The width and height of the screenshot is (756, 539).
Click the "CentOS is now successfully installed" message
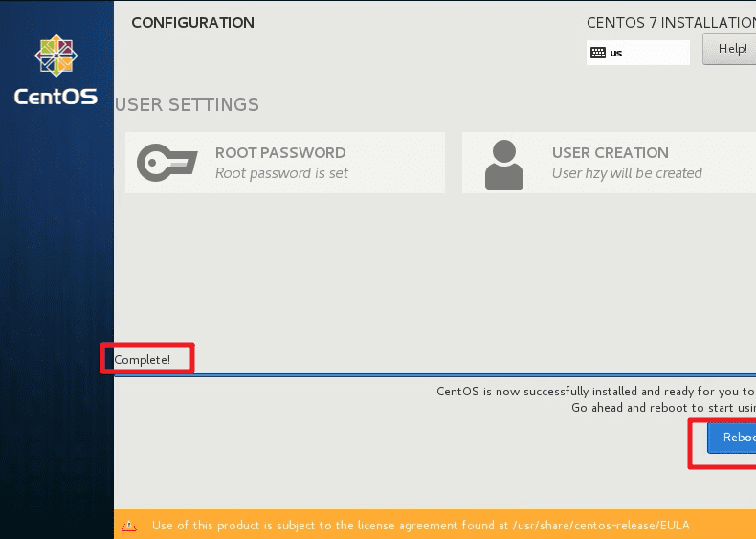coord(596,392)
